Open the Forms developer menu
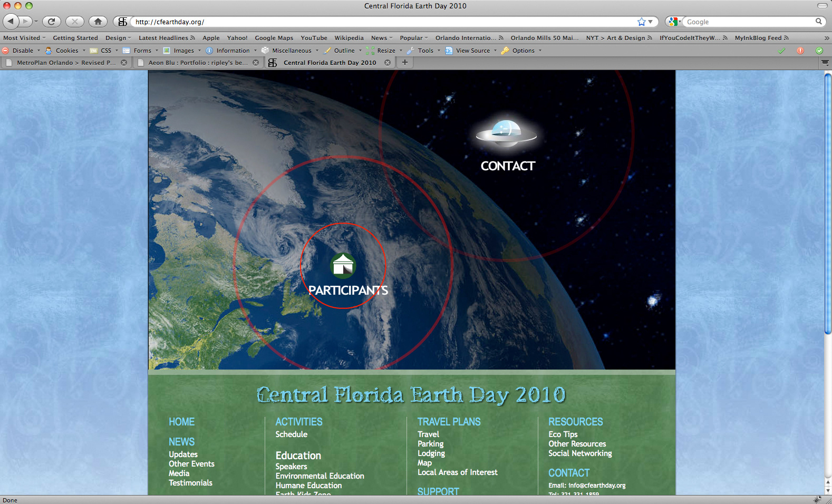The image size is (832, 504). tap(141, 51)
